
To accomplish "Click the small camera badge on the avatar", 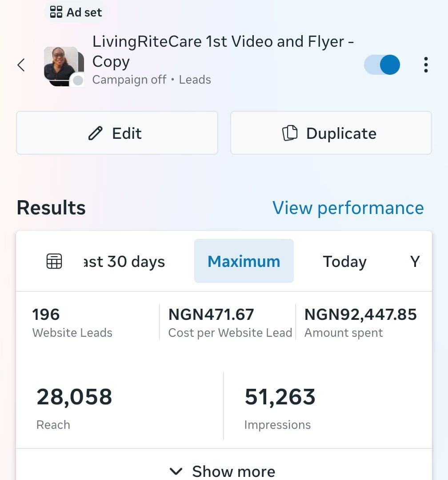I will coord(77,81).
